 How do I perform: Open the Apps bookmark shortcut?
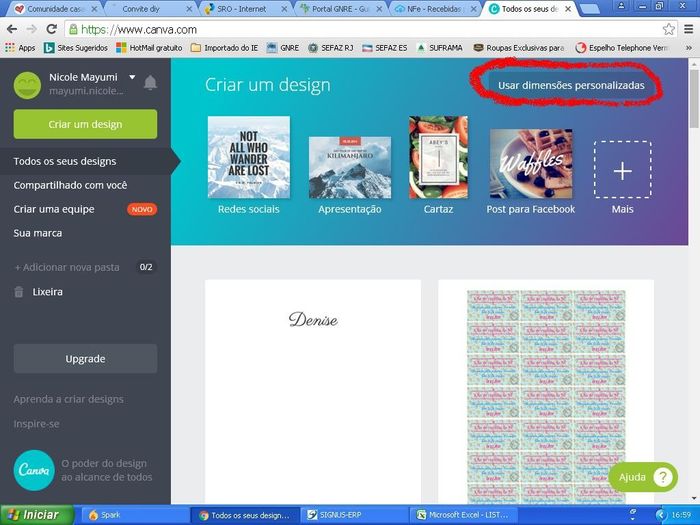(x=20, y=48)
